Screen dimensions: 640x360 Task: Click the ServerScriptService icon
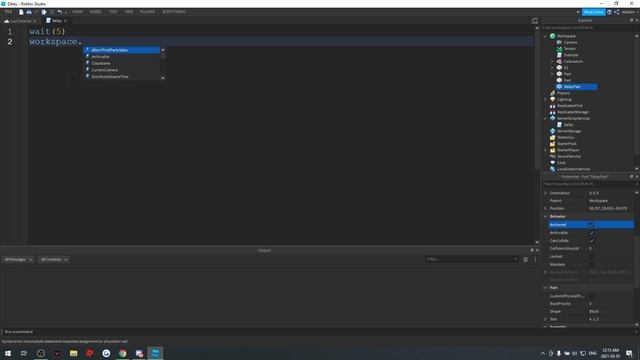pyautogui.click(x=553, y=118)
